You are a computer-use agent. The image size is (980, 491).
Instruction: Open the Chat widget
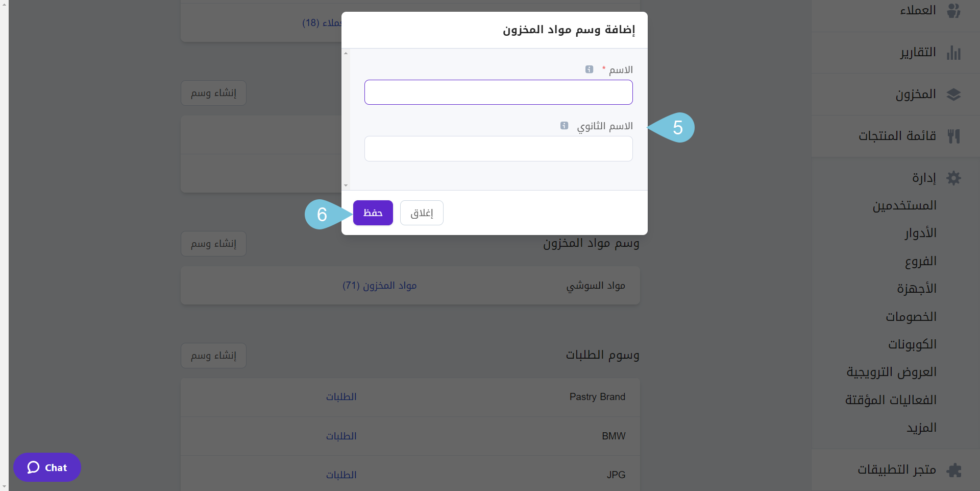click(x=47, y=467)
